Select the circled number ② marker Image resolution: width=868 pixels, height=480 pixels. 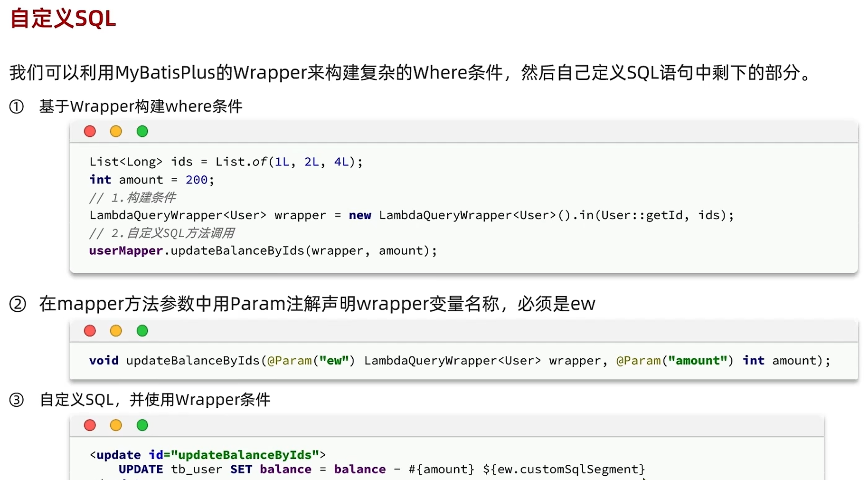17,305
